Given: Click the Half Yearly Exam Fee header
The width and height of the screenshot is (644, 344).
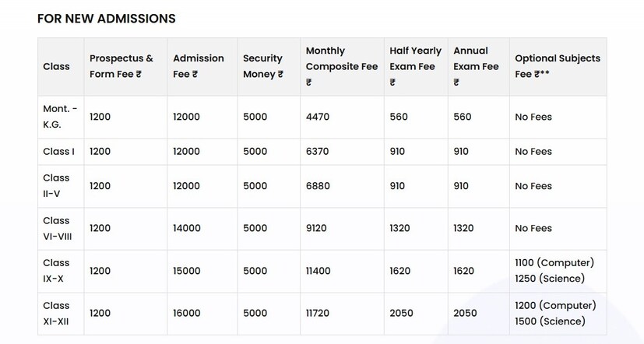Looking at the screenshot, I should tap(415, 66).
